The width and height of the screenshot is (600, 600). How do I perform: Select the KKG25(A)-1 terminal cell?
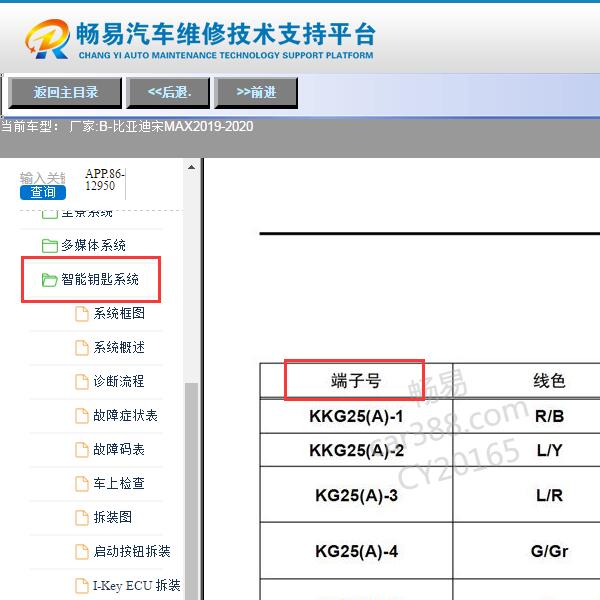pyautogui.click(x=356, y=416)
